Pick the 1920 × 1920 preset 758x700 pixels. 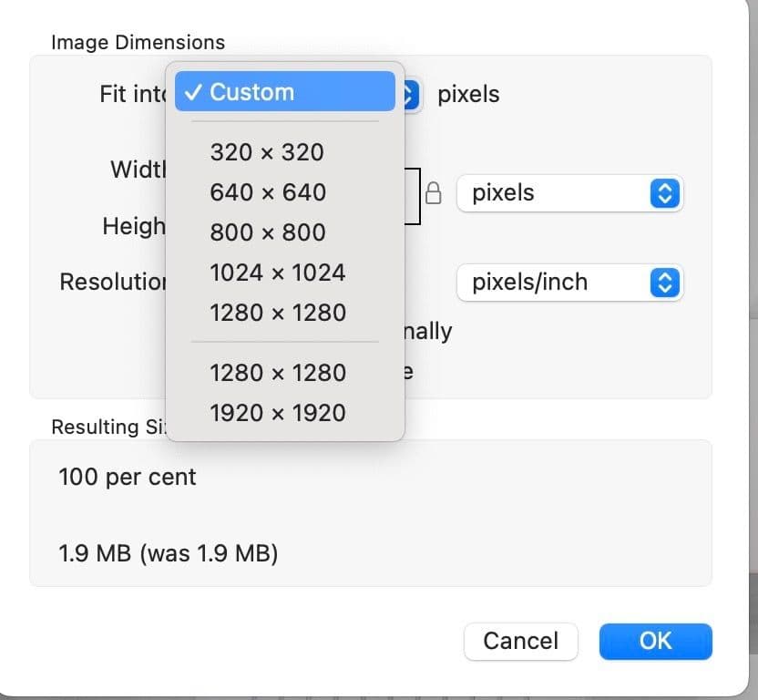click(278, 413)
